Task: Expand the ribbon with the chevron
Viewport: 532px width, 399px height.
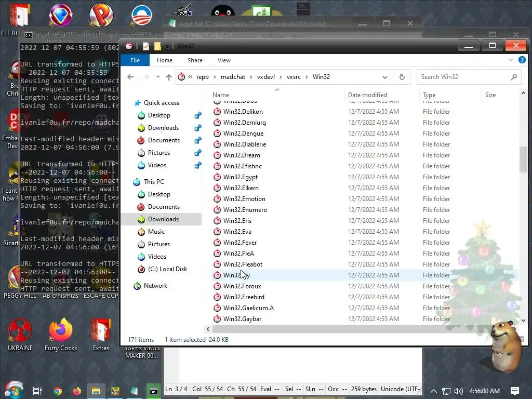Action: (511, 60)
